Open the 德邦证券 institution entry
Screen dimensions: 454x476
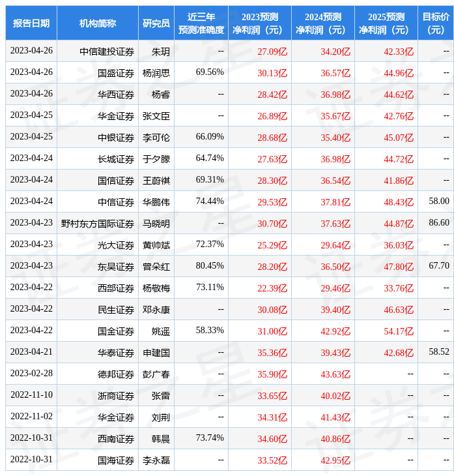tap(116, 374)
